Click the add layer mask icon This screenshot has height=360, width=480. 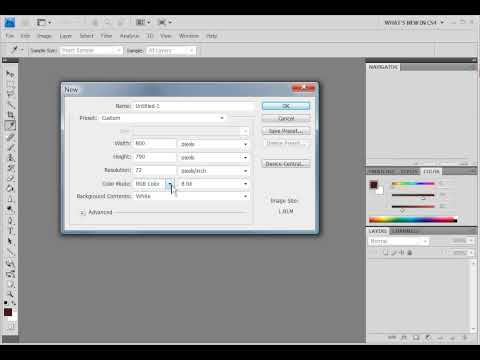(x=416, y=338)
